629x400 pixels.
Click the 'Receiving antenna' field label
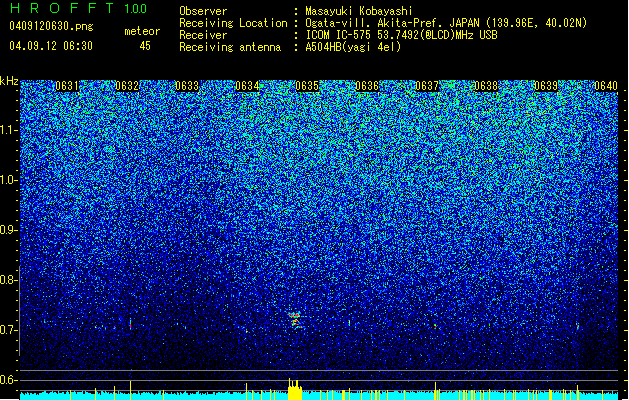tap(230, 47)
